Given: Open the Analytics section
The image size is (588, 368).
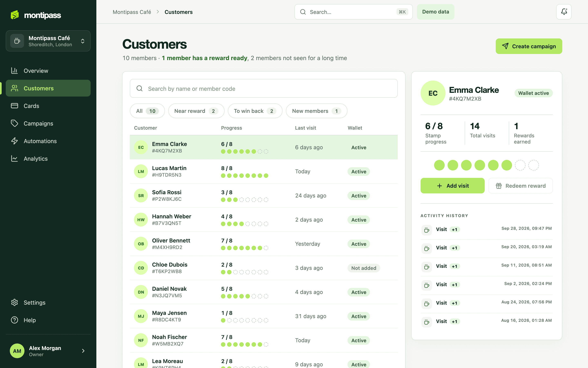Looking at the screenshot, I should pos(48,158).
